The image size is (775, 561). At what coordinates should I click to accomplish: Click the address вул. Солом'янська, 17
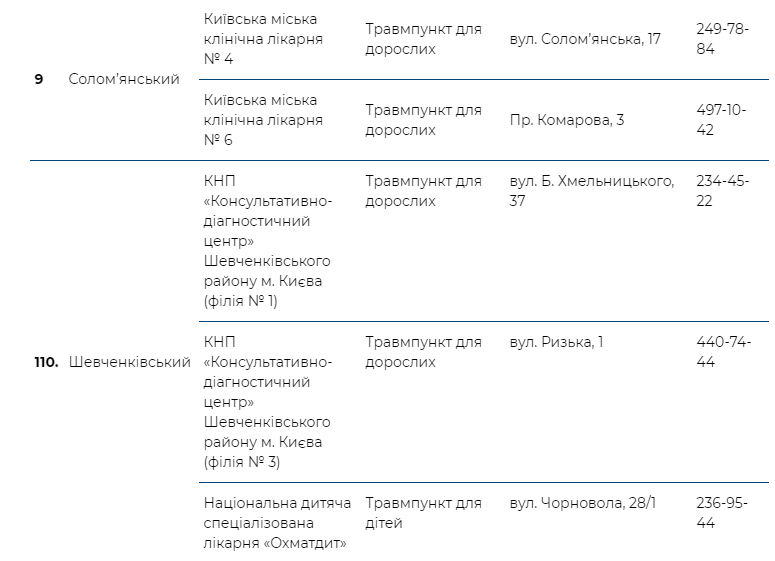585,39
